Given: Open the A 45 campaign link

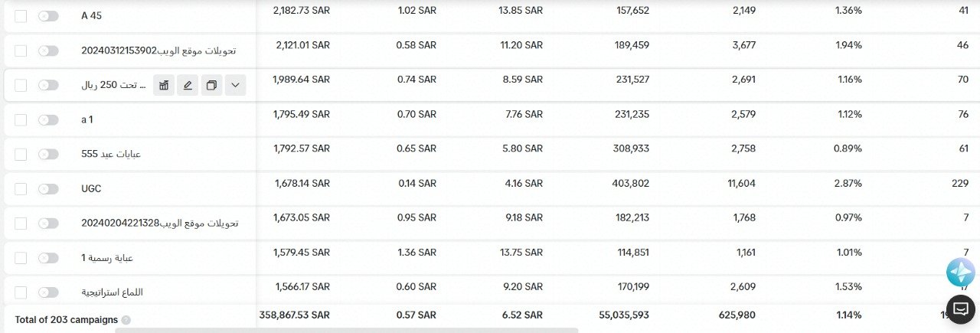Looking at the screenshot, I should pyautogui.click(x=91, y=16).
